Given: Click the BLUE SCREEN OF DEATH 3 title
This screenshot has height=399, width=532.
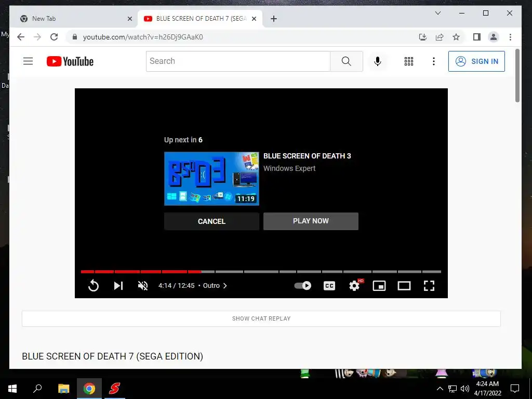Looking at the screenshot, I should pyautogui.click(x=307, y=156).
